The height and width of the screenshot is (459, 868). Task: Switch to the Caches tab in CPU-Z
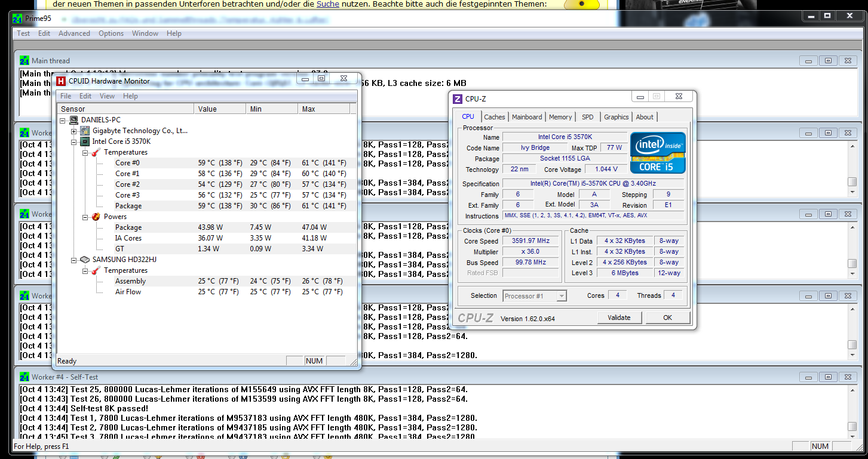[495, 117]
